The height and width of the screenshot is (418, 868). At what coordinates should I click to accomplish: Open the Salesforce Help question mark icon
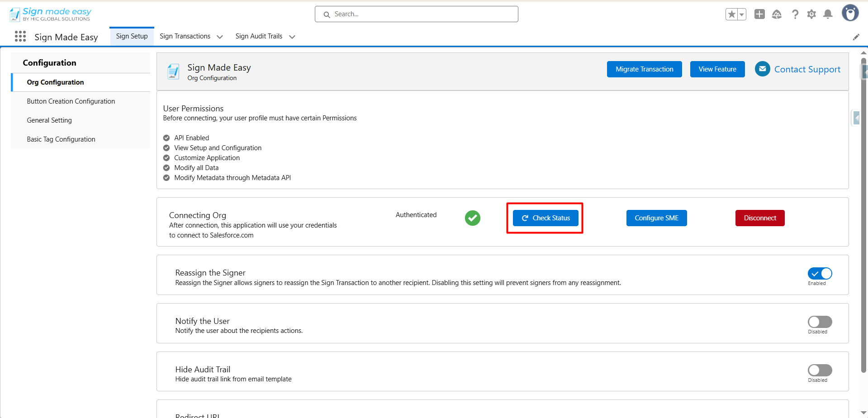795,14
